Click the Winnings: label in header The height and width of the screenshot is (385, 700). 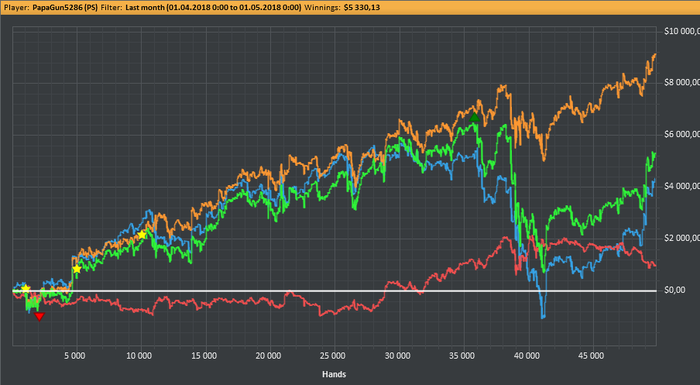pyautogui.click(x=323, y=8)
